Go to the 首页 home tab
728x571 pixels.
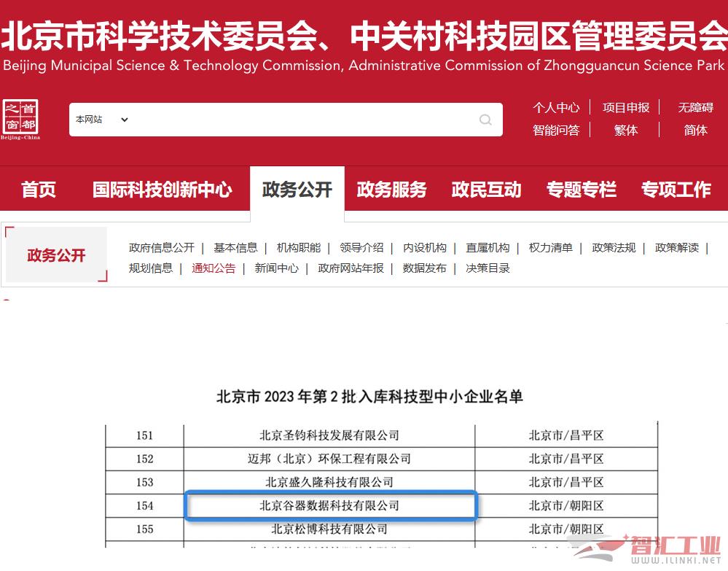point(39,190)
